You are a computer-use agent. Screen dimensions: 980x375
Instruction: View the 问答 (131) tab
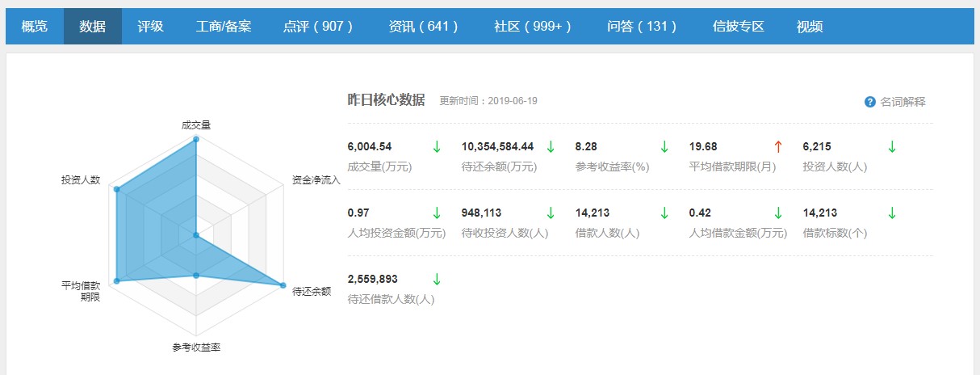[x=642, y=27]
